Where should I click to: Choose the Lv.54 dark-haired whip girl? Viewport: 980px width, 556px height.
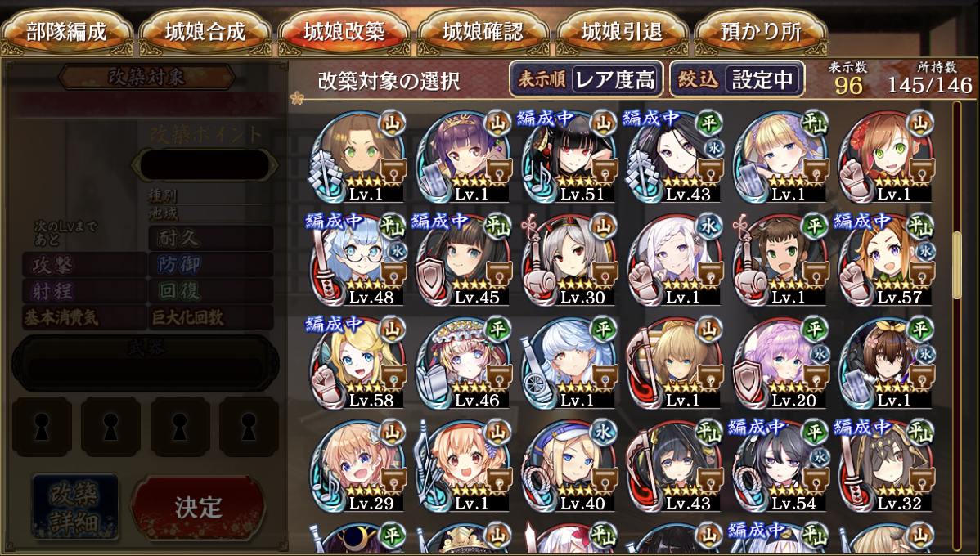(x=780, y=465)
